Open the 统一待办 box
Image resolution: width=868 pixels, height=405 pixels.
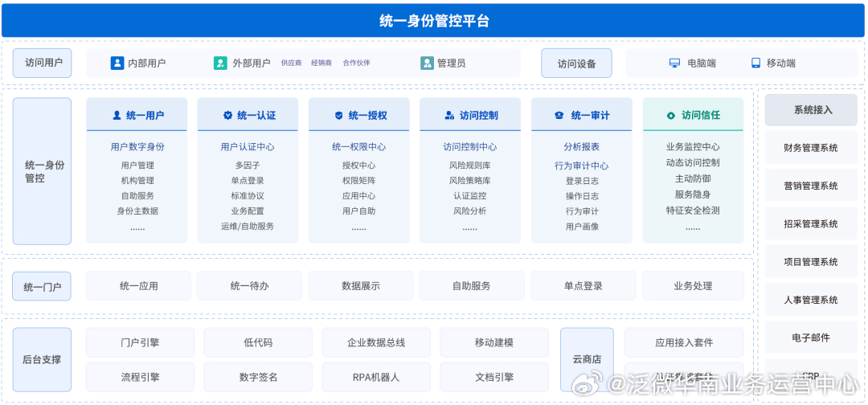(x=249, y=286)
